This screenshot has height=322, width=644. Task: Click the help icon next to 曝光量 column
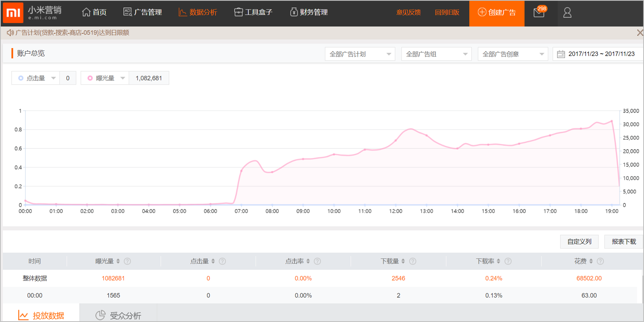(128, 261)
